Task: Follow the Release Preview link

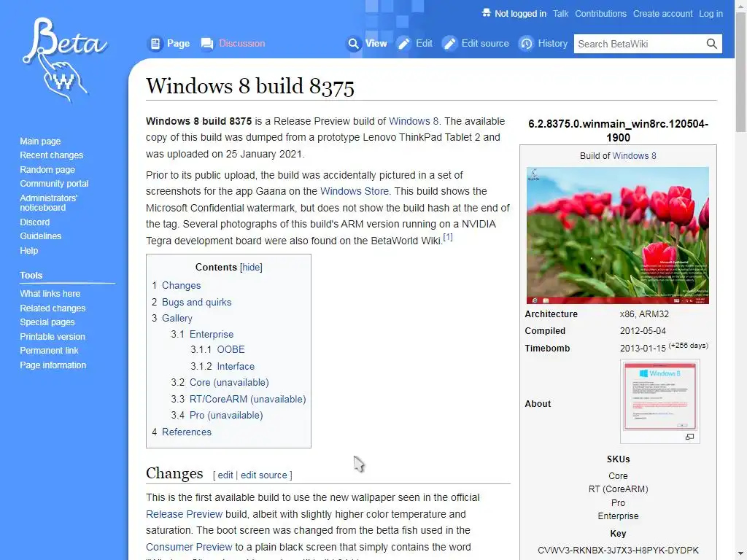Action: [x=184, y=514]
